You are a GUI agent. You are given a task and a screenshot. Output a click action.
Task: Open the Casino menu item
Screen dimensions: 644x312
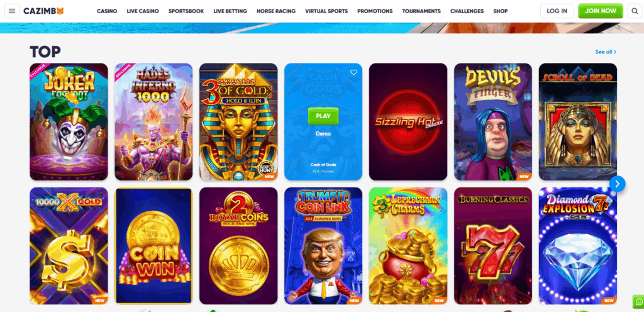click(x=107, y=11)
